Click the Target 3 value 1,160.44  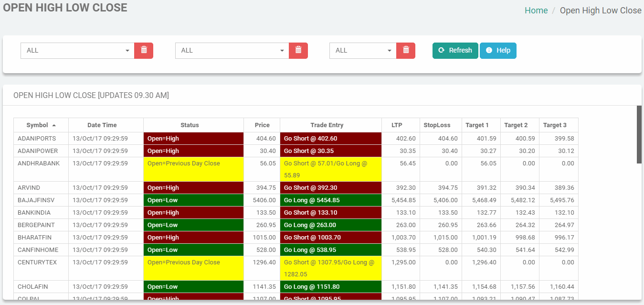559,287
